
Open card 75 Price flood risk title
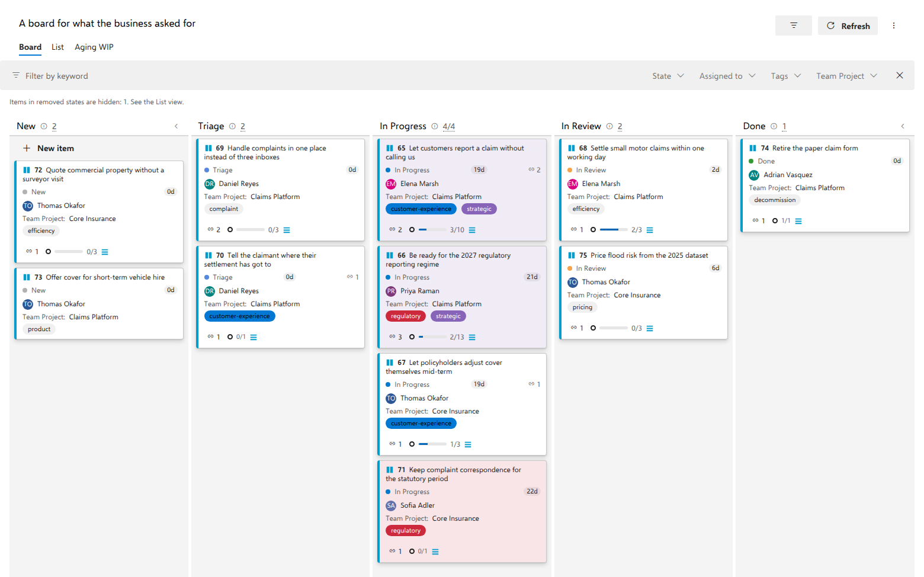[649, 255]
